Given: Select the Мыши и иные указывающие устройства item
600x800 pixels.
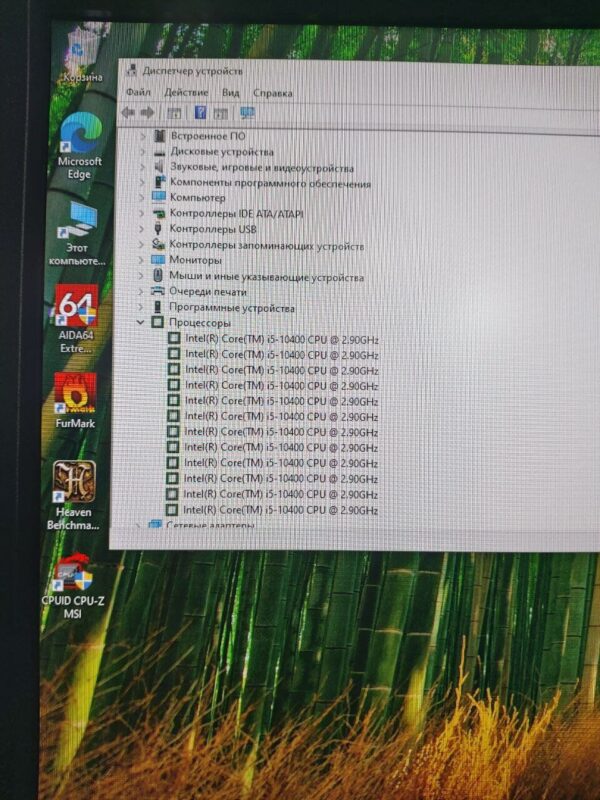Looking at the screenshot, I should pyautogui.click(x=266, y=277).
